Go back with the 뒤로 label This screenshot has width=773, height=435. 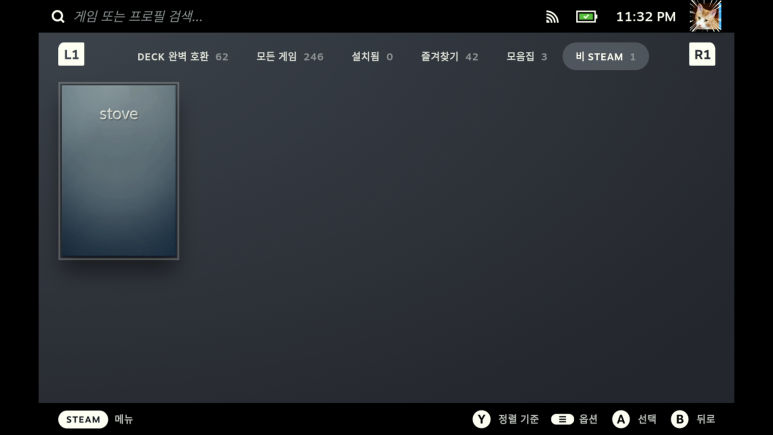[705, 419]
